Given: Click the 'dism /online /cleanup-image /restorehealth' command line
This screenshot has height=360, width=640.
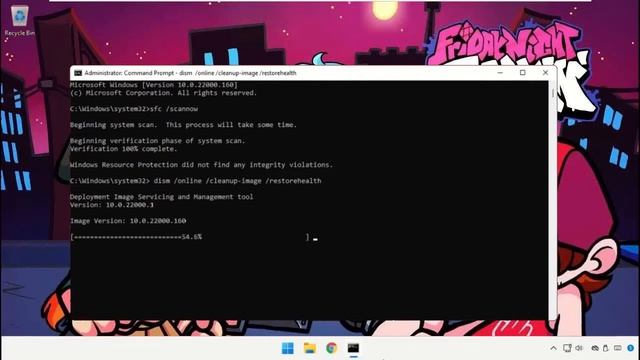Looking at the screenshot, I should (x=196, y=181).
